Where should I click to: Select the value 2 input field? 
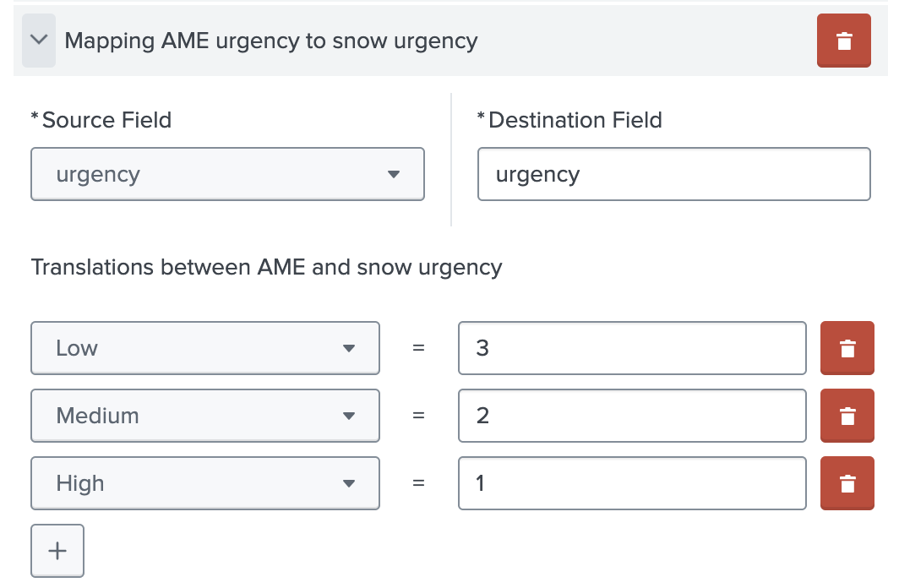[x=632, y=416]
